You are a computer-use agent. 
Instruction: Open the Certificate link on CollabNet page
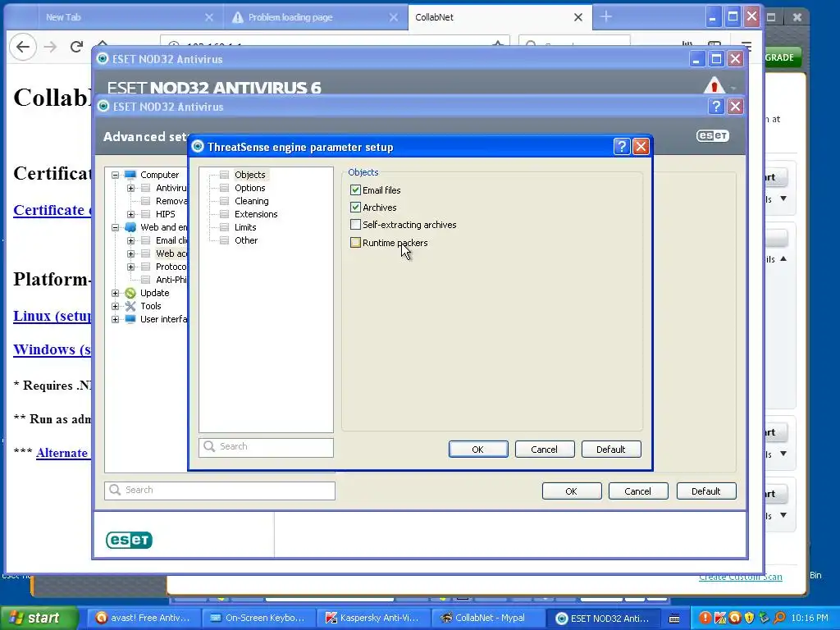point(52,210)
